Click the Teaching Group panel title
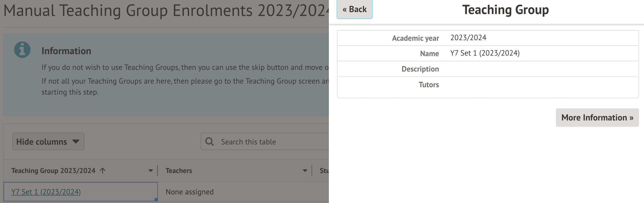 pyautogui.click(x=505, y=10)
